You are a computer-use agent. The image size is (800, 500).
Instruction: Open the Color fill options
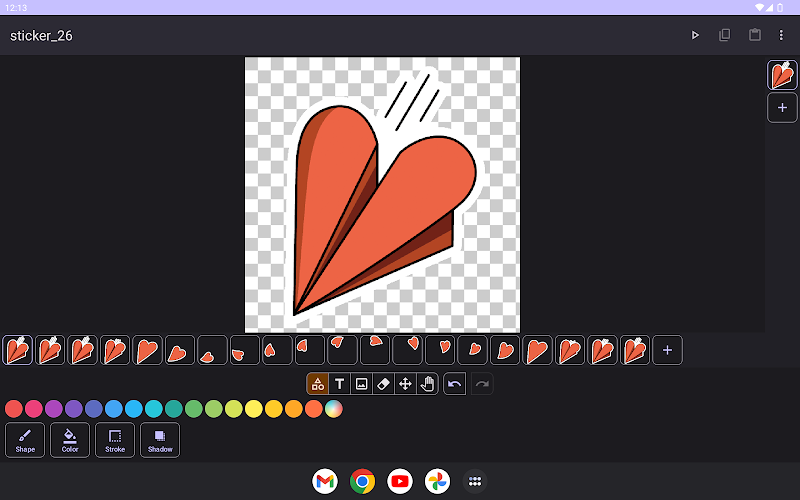click(70, 440)
